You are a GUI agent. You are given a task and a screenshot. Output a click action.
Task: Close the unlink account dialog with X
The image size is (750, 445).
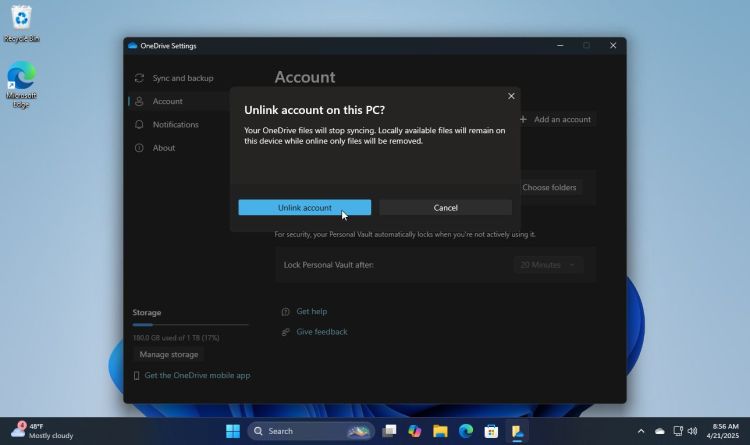[511, 96]
